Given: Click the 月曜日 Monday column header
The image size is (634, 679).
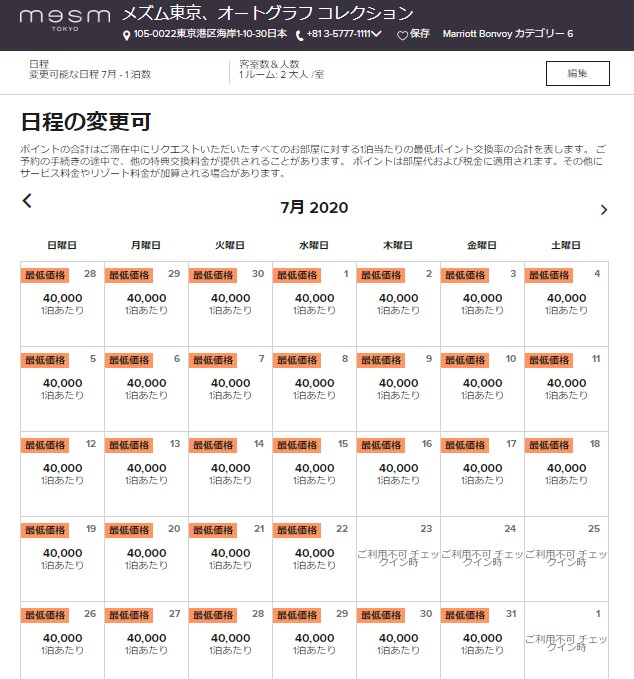Looking at the screenshot, I should point(146,246).
